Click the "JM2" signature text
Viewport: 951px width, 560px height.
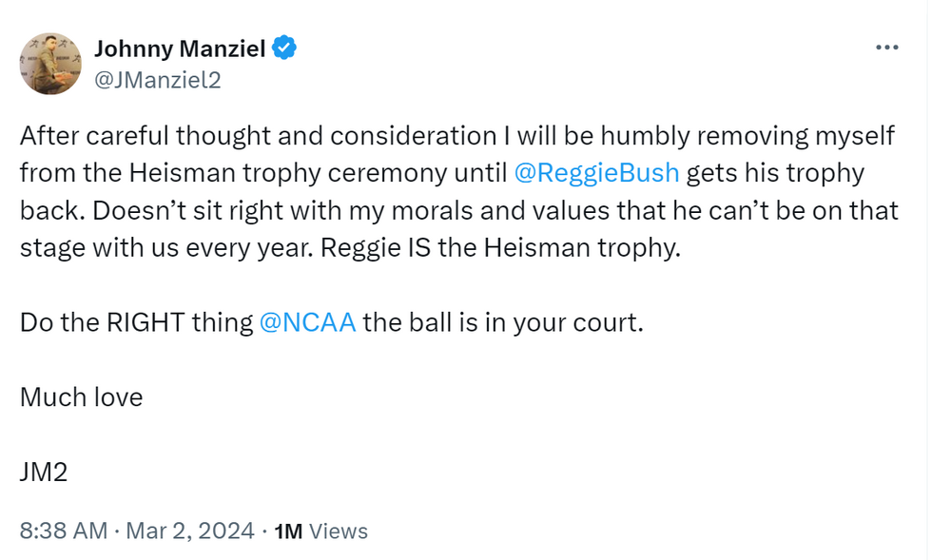tap(44, 471)
